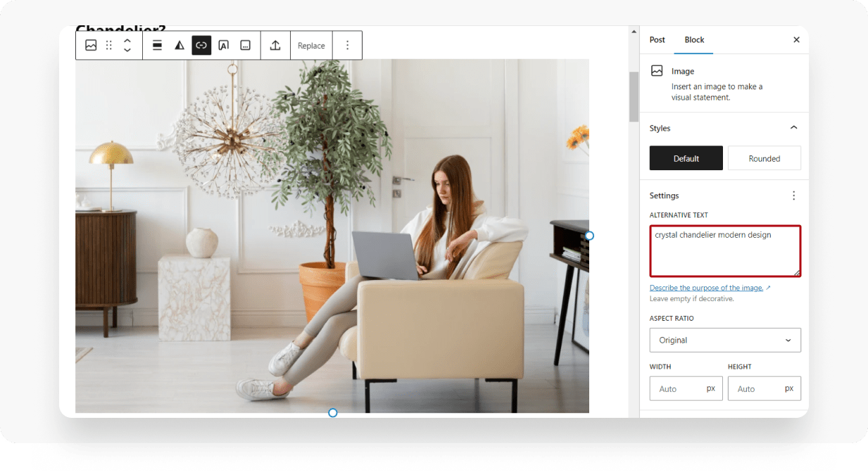Keep the Default image style selected

tap(686, 158)
